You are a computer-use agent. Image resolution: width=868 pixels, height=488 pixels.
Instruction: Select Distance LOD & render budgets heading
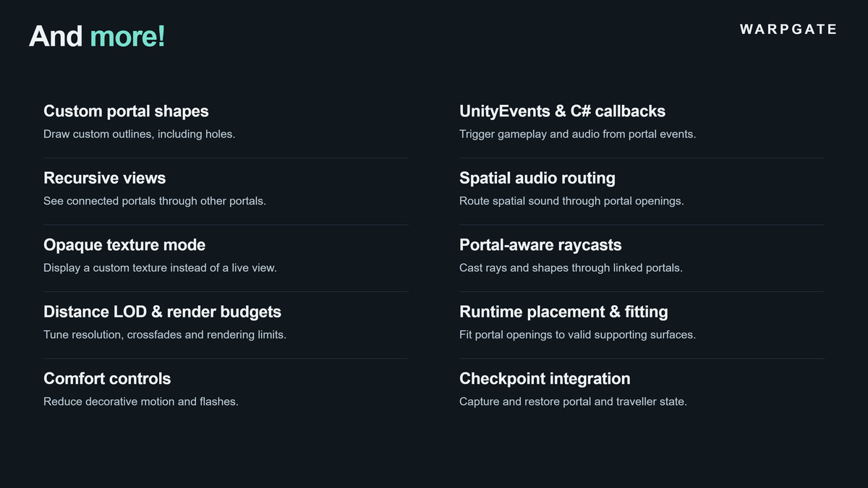[162, 312]
